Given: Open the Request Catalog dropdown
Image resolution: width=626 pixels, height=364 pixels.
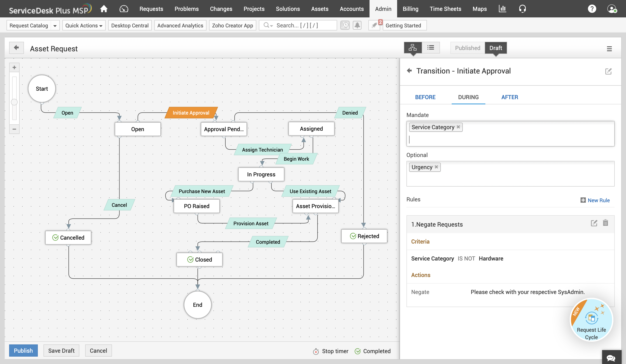Looking at the screenshot, I should tap(55, 25).
